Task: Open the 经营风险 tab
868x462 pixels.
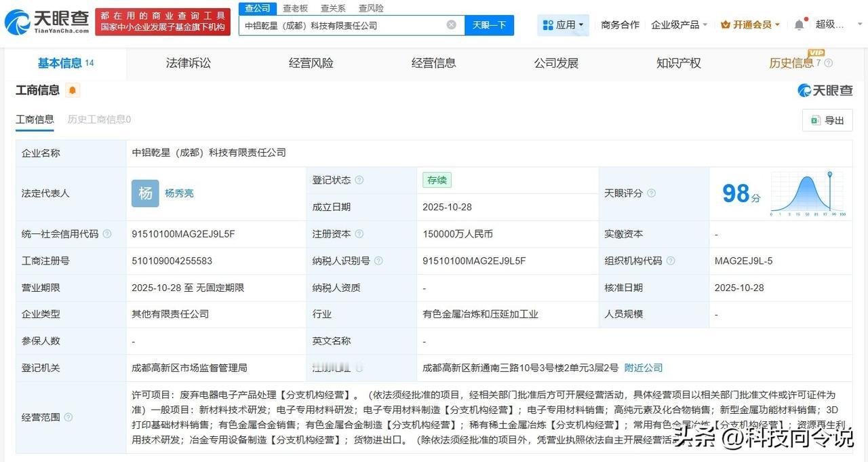Action: (x=311, y=63)
